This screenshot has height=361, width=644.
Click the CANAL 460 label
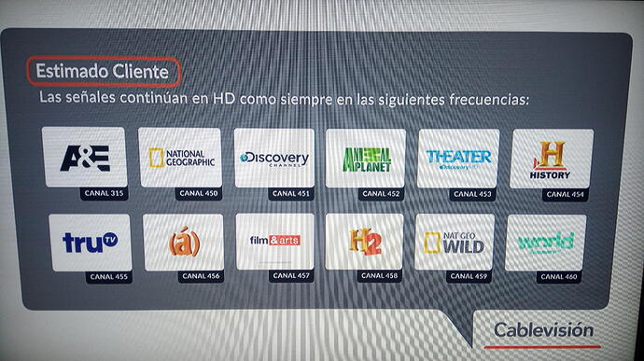coord(558,277)
